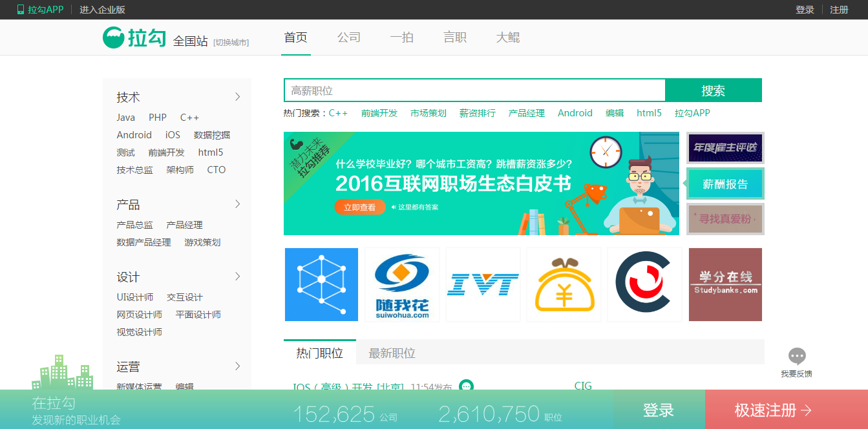Open the 2016互联网职场生态白皮书 banner
868x429 pixels.
tap(482, 183)
